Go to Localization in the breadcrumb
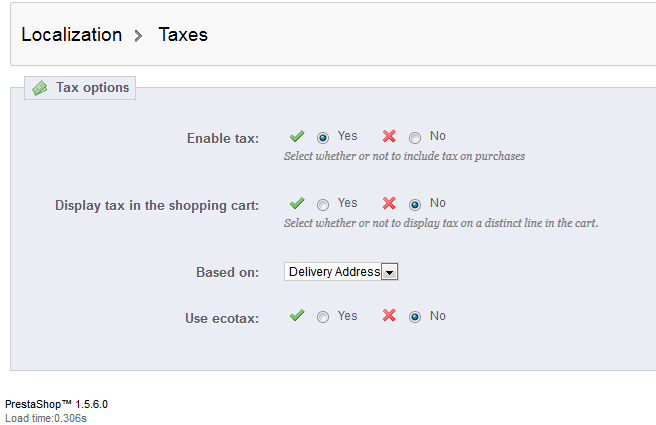The image size is (656, 425). [71, 35]
